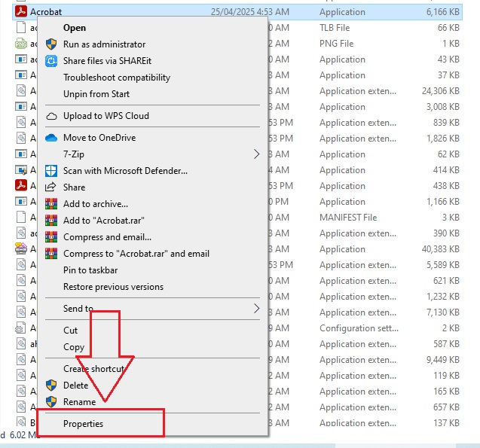
Task: Click the WinRAR icon beside Add to archive
Action: click(51, 204)
